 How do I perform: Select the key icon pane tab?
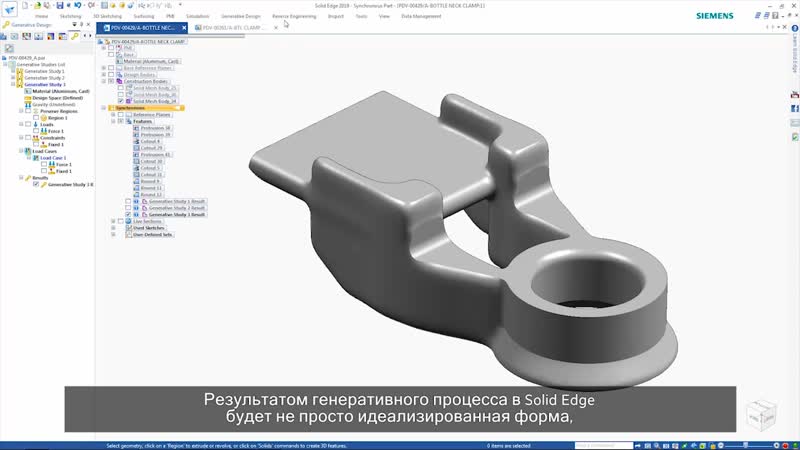pyautogui.click(x=75, y=36)
